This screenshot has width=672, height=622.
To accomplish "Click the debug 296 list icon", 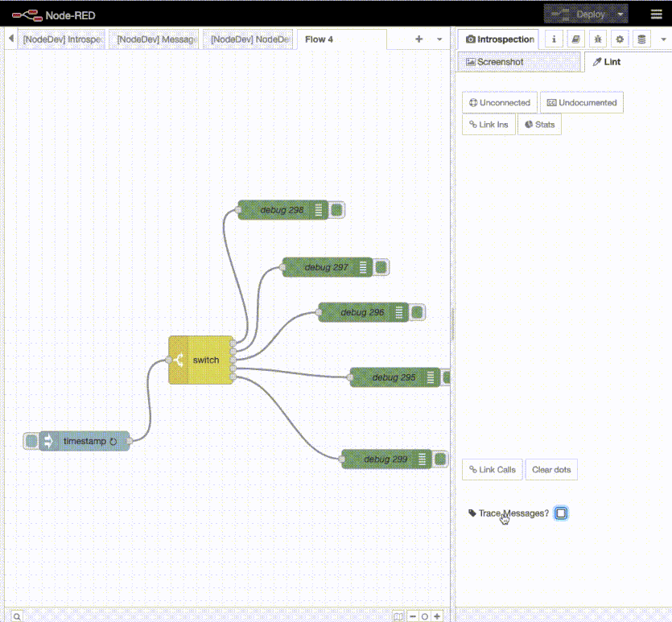I will click(399, 312).
